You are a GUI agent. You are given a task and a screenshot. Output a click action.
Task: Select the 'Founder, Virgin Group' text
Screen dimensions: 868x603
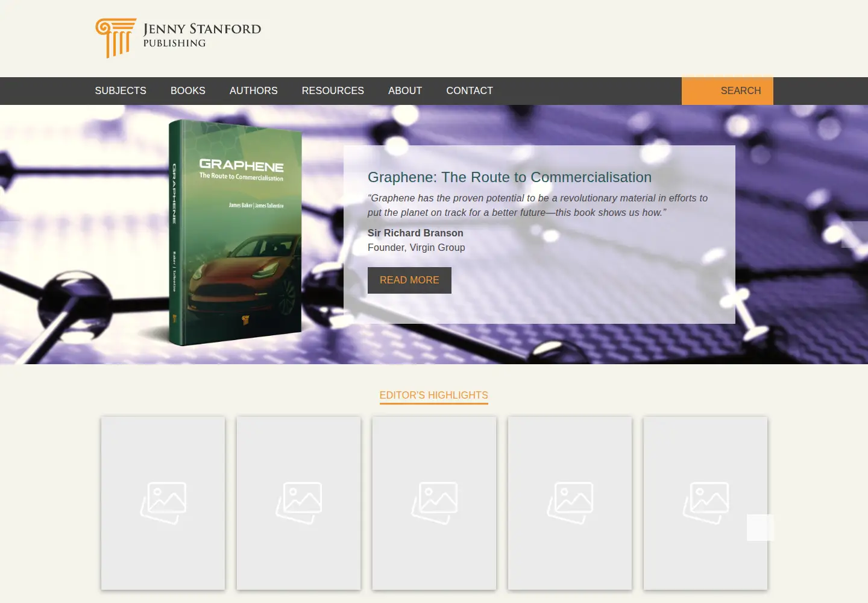point(417,248)
